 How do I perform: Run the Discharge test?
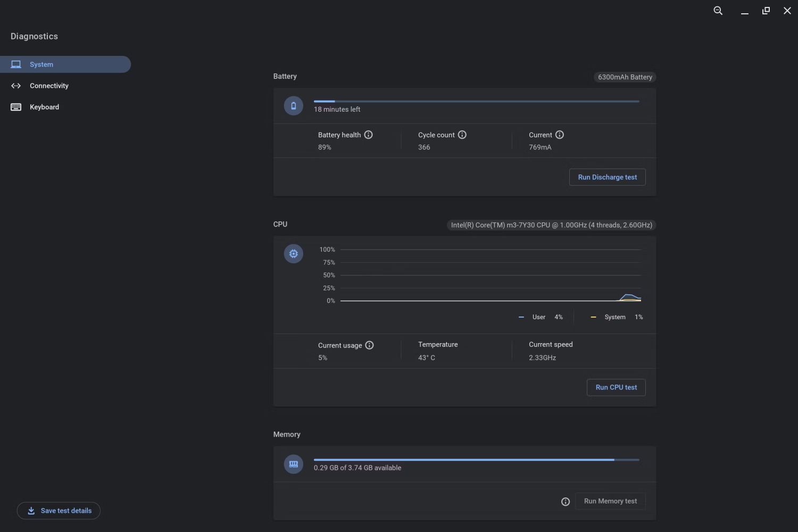coord(607,177)
